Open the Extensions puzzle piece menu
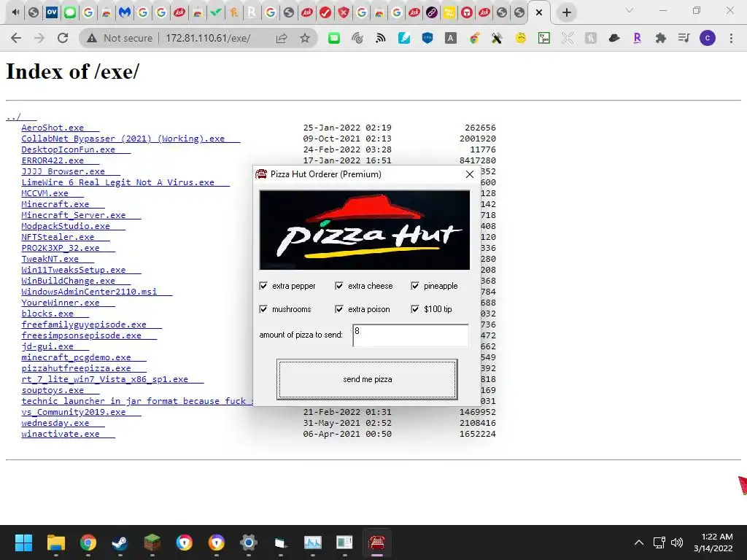The height and width of the screenshot is (560, 747). point(660,38)
